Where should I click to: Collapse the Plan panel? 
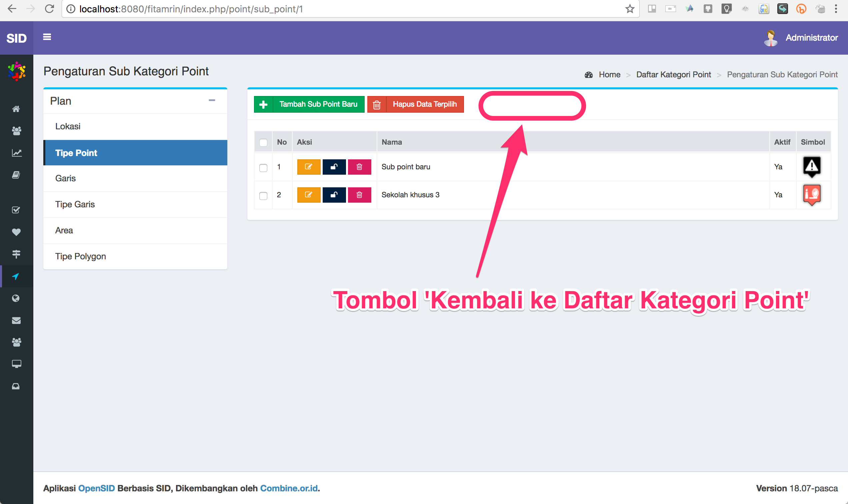point(213,101)
